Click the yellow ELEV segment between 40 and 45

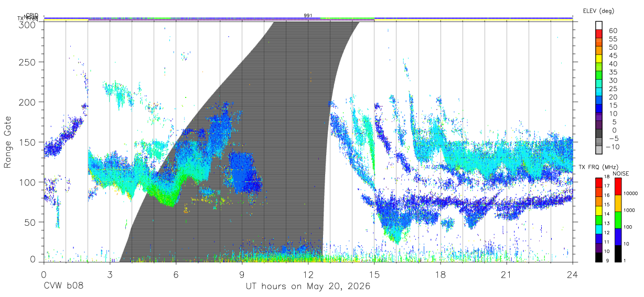coord(599,59)
